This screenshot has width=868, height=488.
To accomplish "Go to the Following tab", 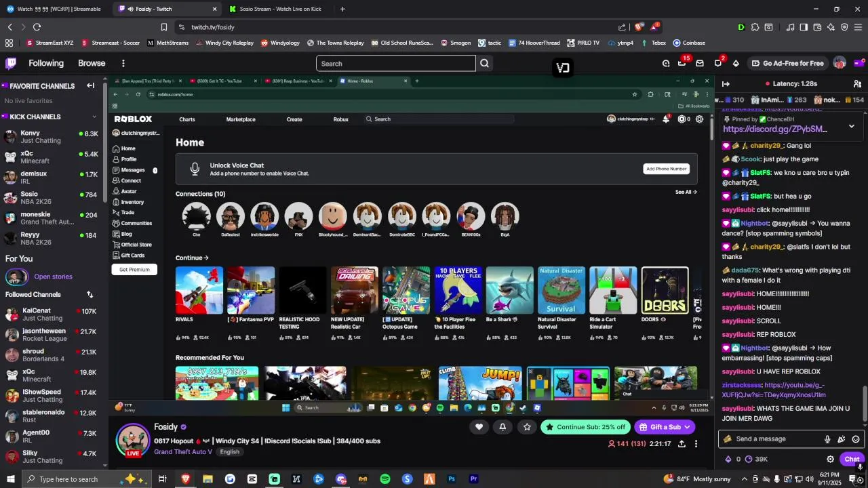I will tap(46, 63).
